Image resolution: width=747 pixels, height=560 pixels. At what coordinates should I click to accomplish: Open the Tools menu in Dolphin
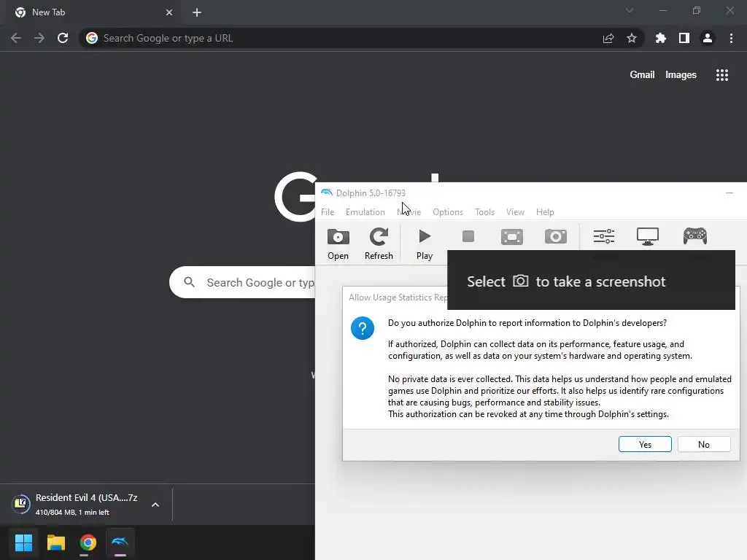coord(484,212)
